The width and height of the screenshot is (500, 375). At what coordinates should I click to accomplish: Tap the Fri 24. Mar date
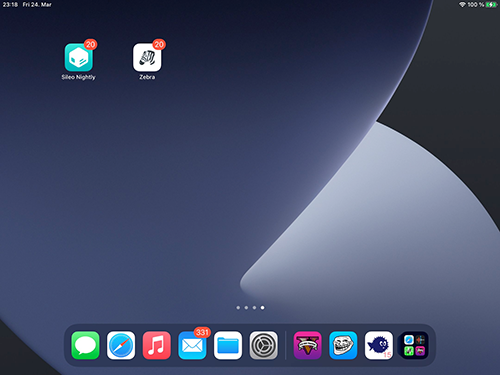pyautogui.click(x=37, y=5)
